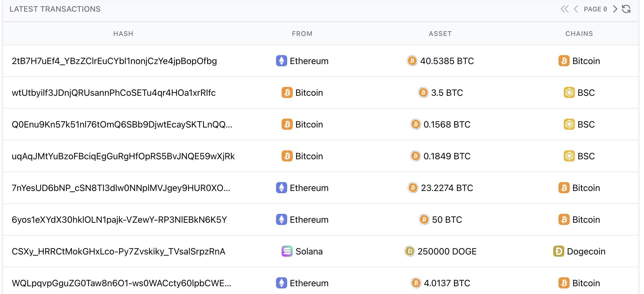
Task: Open transaction hash starting CSXy_HRRCt
Action: (118, 251)
